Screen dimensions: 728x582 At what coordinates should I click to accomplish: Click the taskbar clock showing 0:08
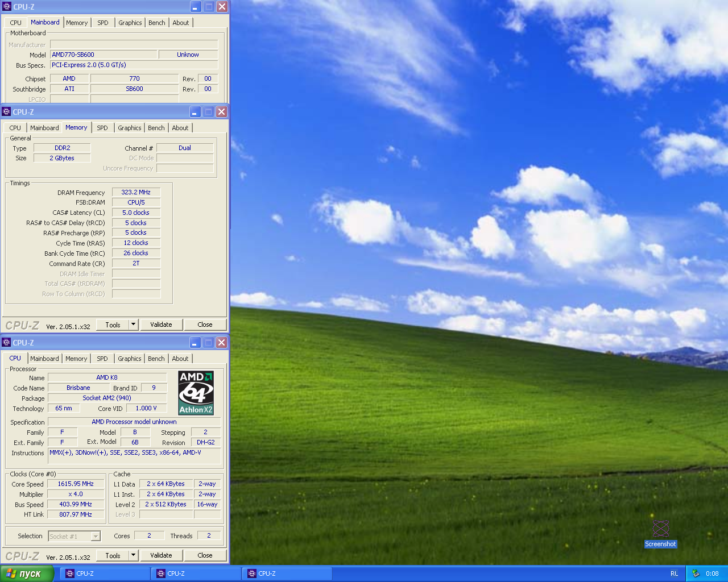(712, 573)
